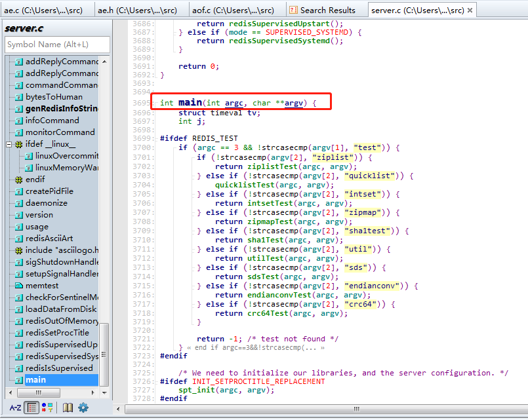The width and height of the screenshot is (528, 420).
Task: Select first addReplyCommand symbol in list
Action: (62, 62)
